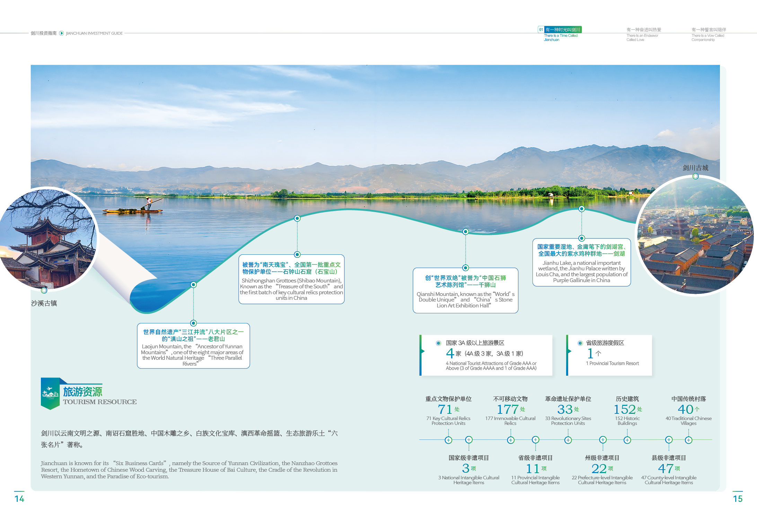Click the plus node below 71 Key Cultural Relics
This screenshot has height=532, width=757.
click(x=448, y=440)
